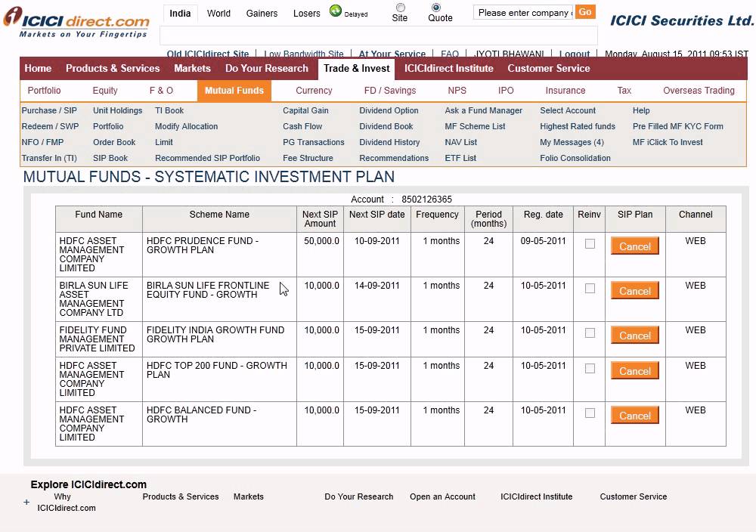756x532 pixels.
Task: Open the Home main menu
Action: tap(38, 69)
